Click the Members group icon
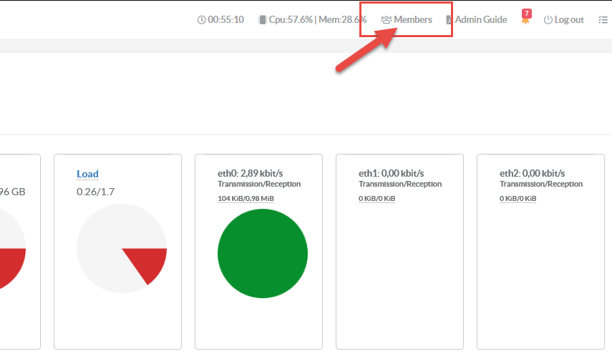Image resolution: width=612 pixels, height=364 pixels. tap(386, 20)
